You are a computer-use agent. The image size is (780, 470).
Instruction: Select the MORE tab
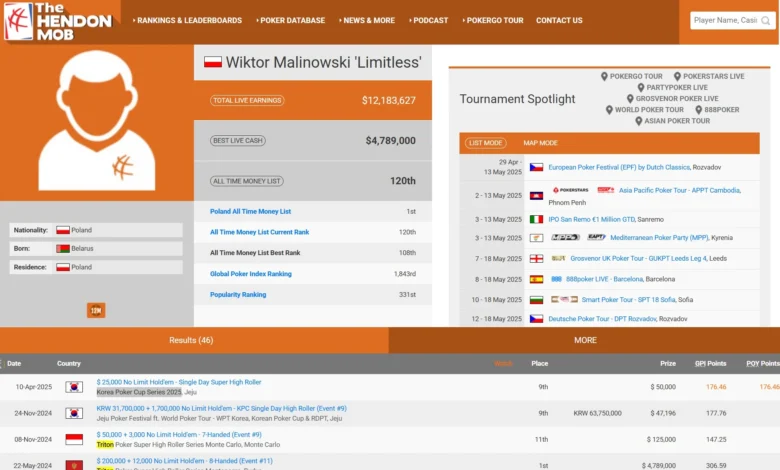pyautogui.click(x=585, y=340)
